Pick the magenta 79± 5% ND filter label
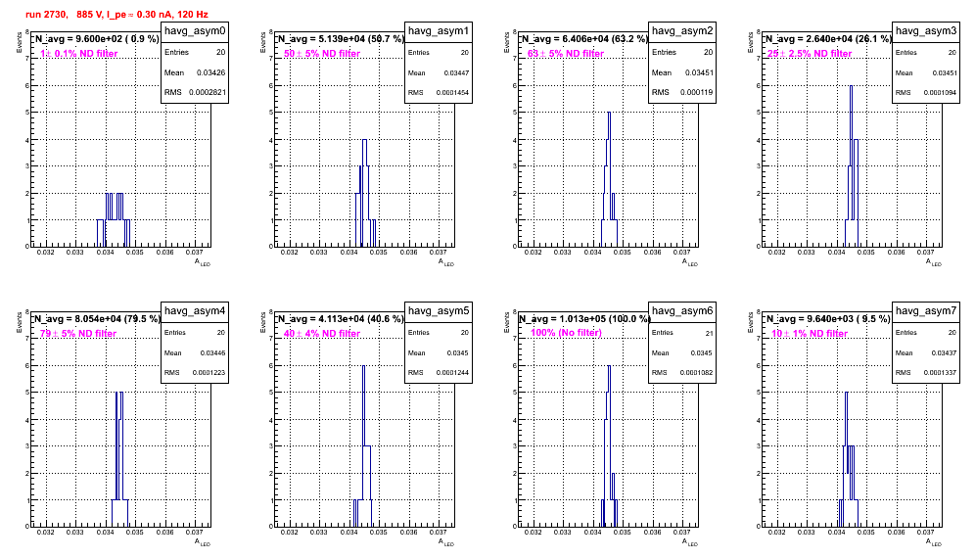This screenshot has width=975, height=560. coord(78,334)
